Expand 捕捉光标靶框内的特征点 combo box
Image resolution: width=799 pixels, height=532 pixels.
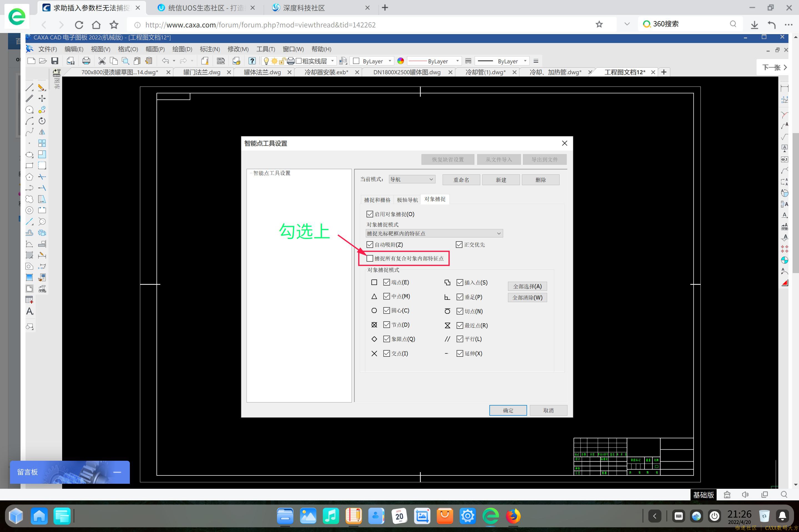coord(434,233)
